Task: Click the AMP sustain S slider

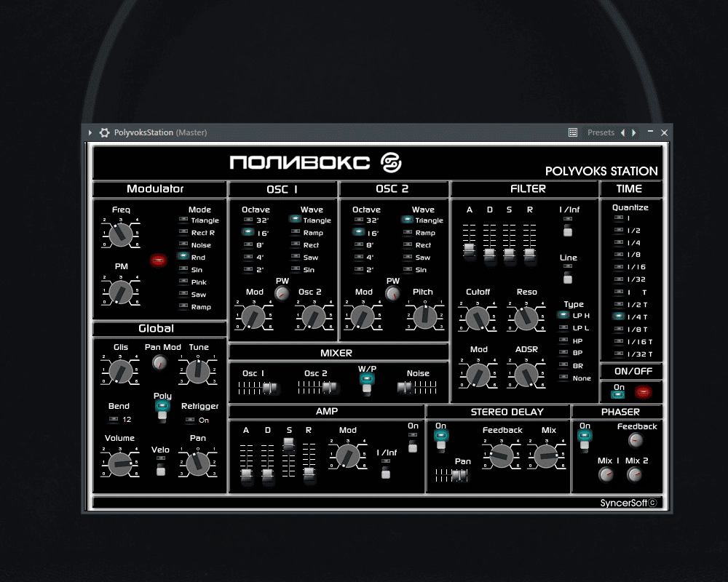Action: (x=288, y=445)
